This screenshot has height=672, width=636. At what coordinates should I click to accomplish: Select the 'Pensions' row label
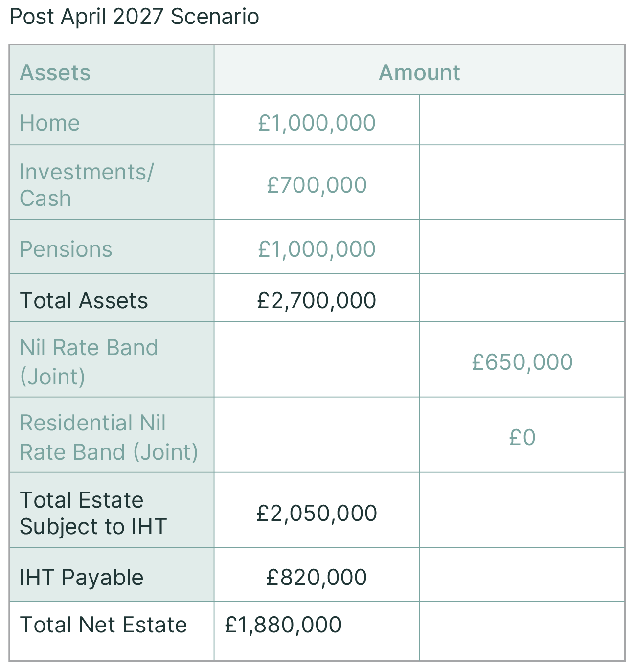tap(66, 249)
